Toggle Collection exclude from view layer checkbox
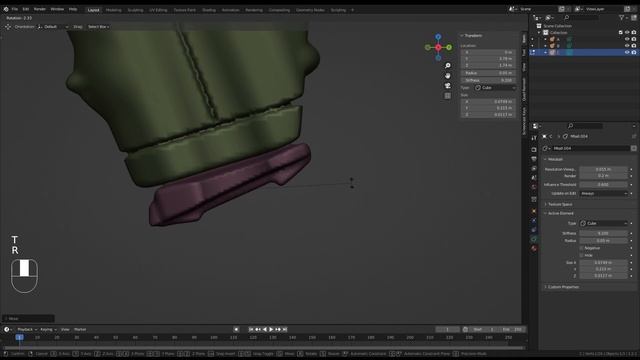The image size is (640, 360). click(621, 32)
